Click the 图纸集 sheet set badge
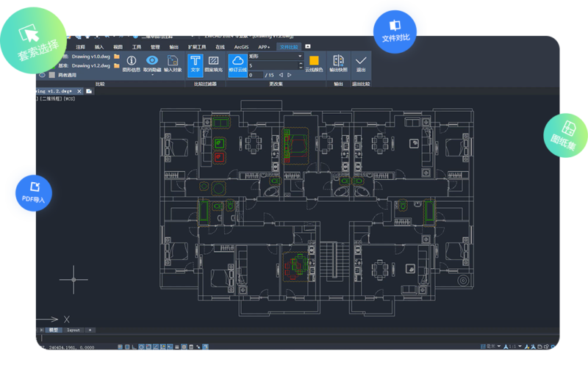This screenshot has width=588, height=365. tap(566, 135)
